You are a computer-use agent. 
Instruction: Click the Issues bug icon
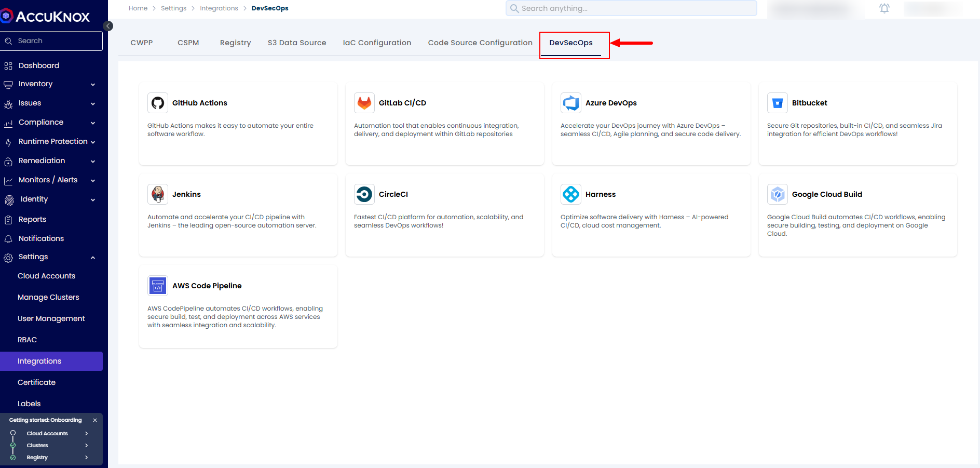[8, 104]
